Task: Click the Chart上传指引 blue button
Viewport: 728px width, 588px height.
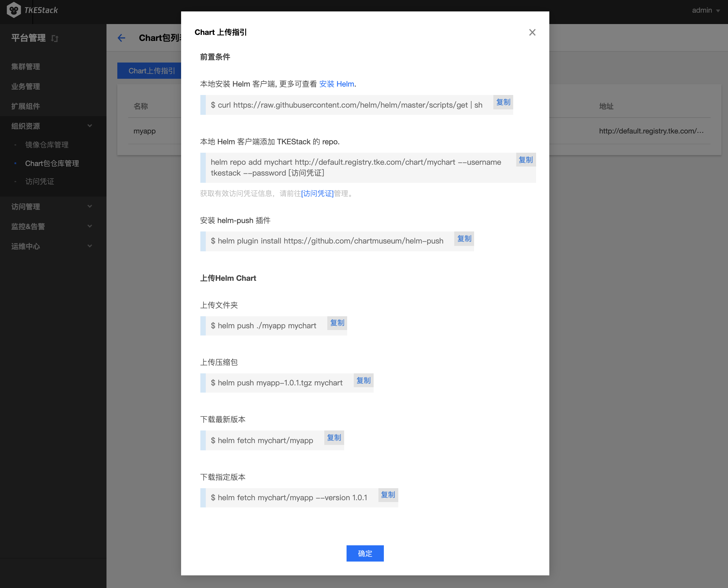Action: click(150, 70)
